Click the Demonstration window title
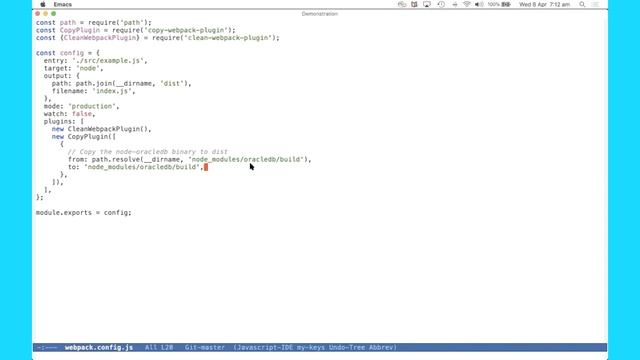The image size is (640, 360). [320, 14]
